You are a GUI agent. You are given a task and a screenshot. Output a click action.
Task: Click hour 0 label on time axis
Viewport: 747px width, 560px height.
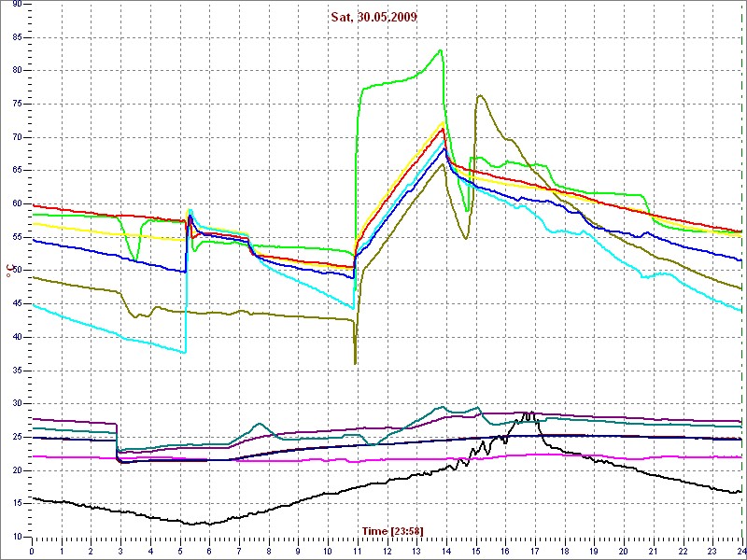(32, 552)
